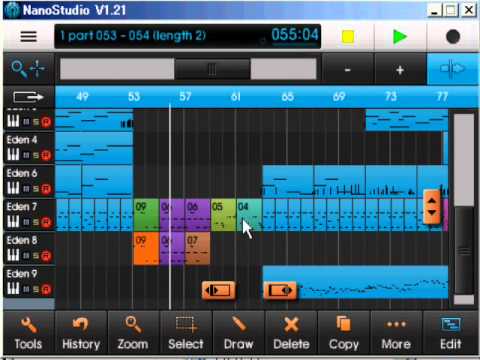
Task: Click the minus zoom-out button
Action: click(x=347, y=70)
